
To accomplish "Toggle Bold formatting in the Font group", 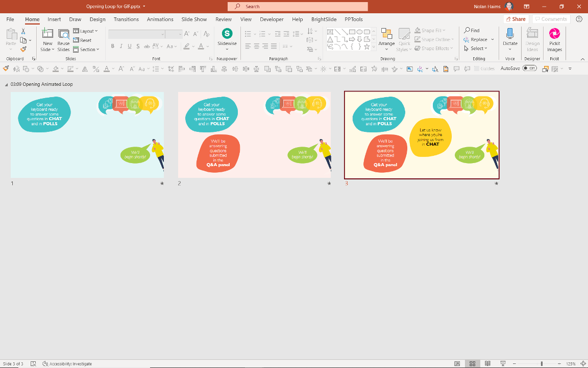I will (x=112, y=46).
